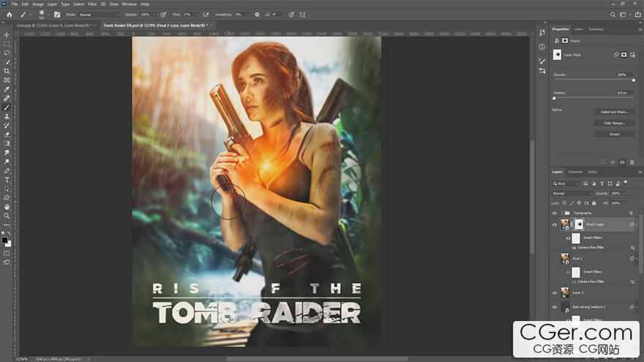Expand the Typography layer group
The image size is (644, 362).
(561, 213)
